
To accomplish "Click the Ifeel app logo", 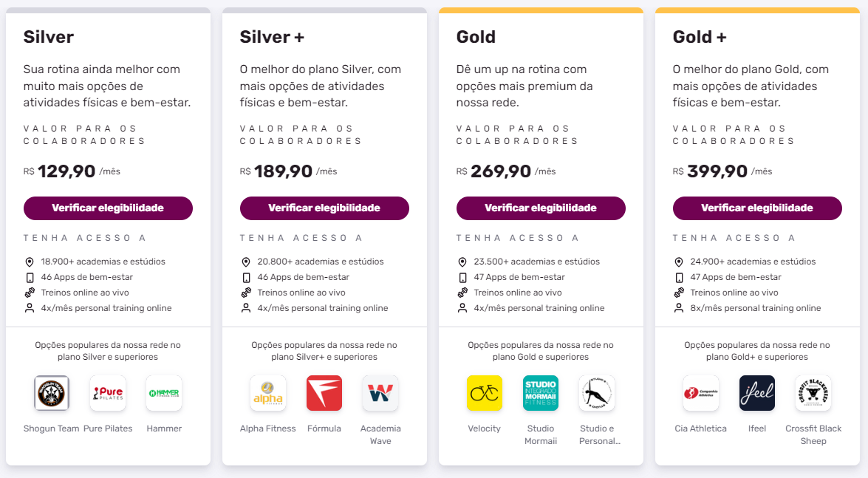I will point(757,393).
